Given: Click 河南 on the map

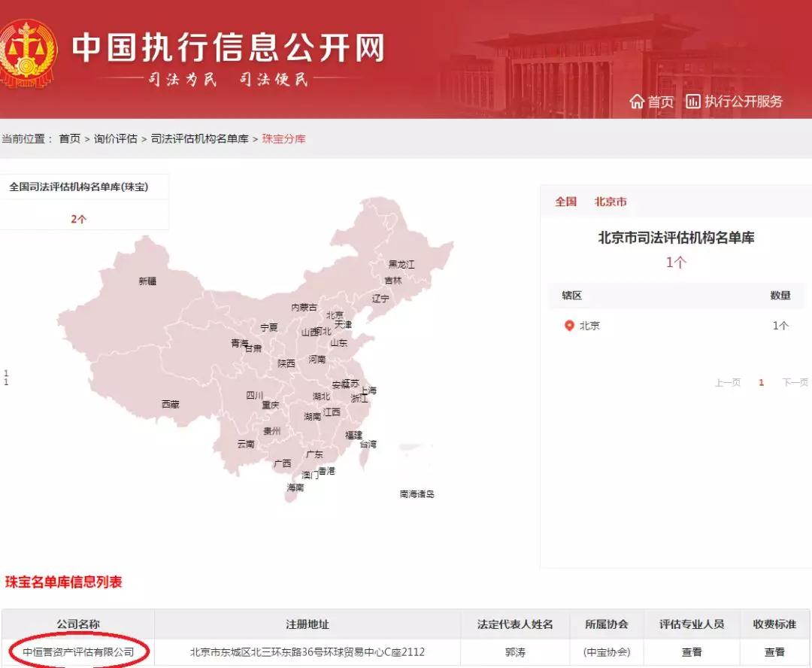Looking at the screenshot, I should [x=317, y=359].
